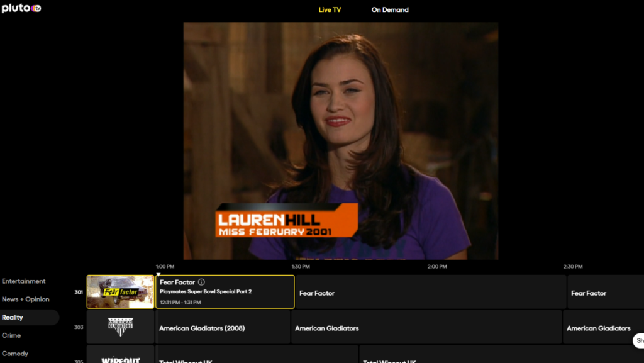Open Playmates Super Bowl Special Part 2 listing

click(225, 292)
